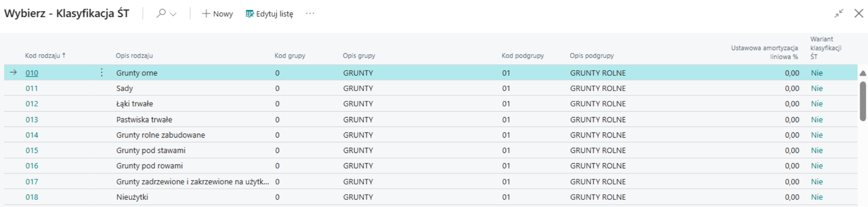Open the Edytuj listę action

tap(270, 14)
